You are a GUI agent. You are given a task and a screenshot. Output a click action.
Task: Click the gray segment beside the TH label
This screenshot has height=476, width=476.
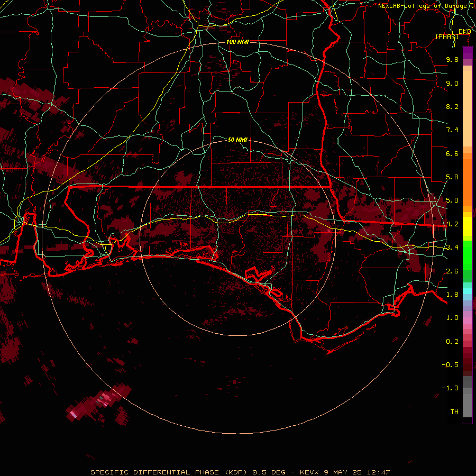(x=467, y=405)
